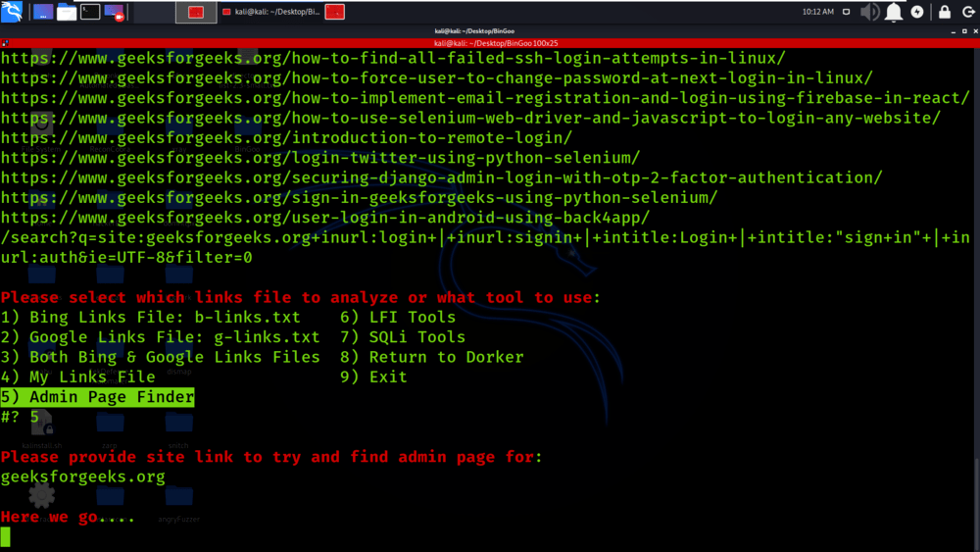Click option 1) Bing Links File: b-links.txt

[150, 318]
